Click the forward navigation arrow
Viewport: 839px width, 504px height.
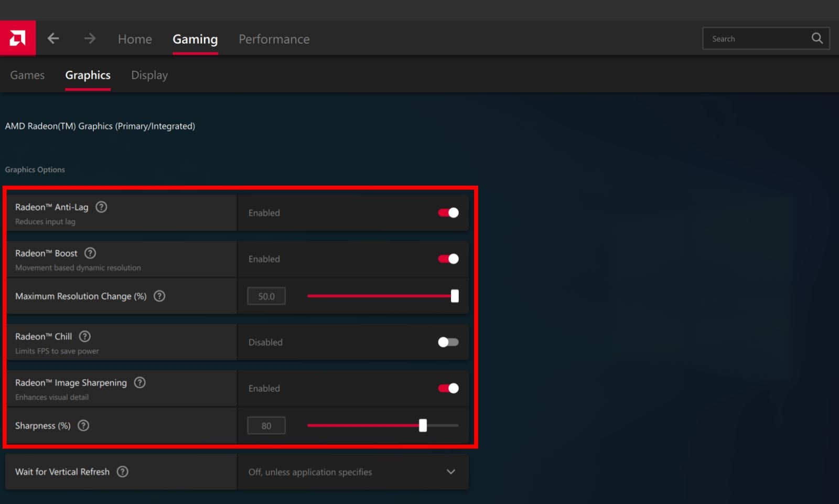[89, 38]
